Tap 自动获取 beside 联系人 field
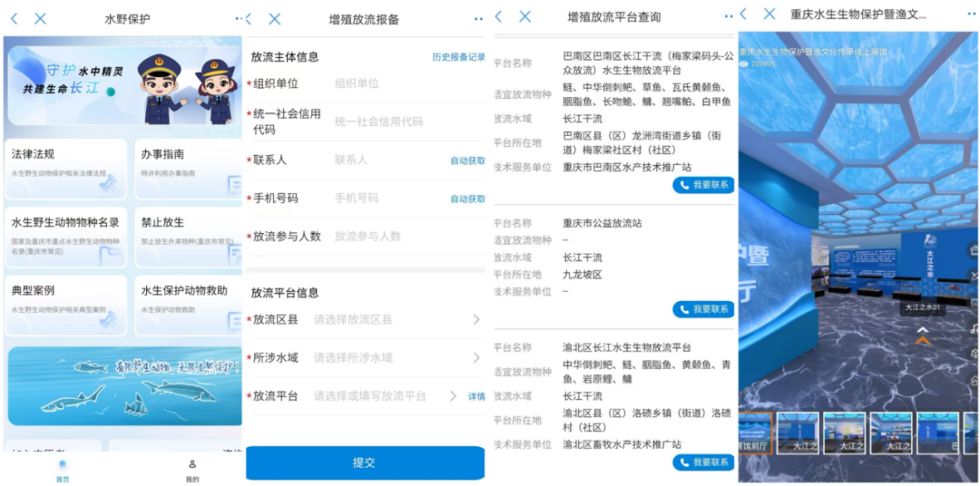The height and width of the screenshot is (486, 980). pyautogui.click(x=467, y=160)
